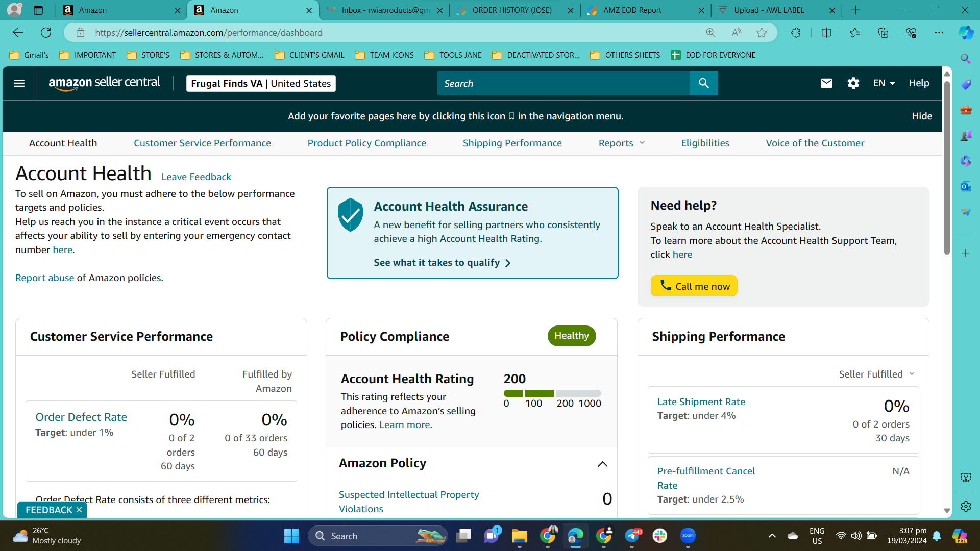Image resolution: width=980 pixels, height=551 pixels.
Task: Open the Order Defect Rate link
Action: coord(81,417)
